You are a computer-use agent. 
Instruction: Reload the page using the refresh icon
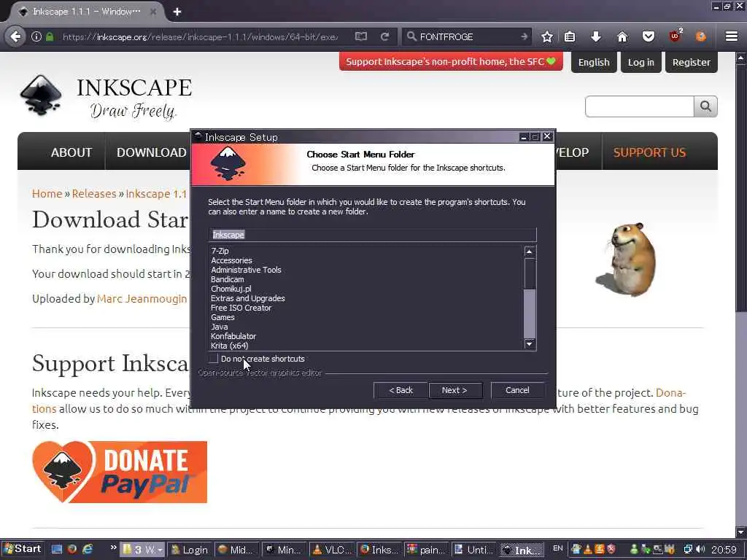pos(385,36)
